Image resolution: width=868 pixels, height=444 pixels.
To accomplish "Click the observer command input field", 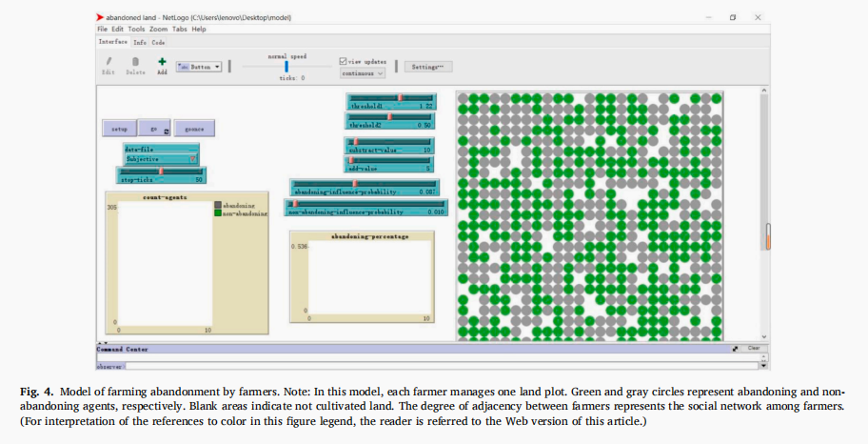I will pyautogui.click(x=428, y=365).
